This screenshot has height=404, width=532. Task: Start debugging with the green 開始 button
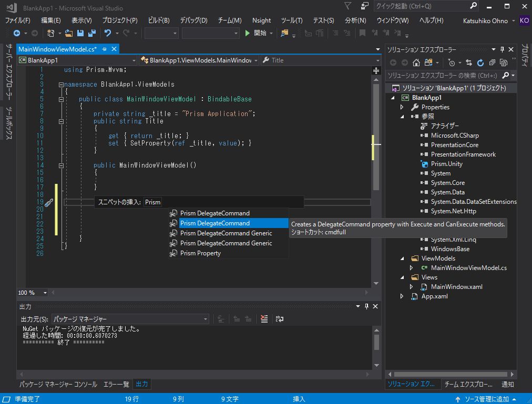[256, 33]
